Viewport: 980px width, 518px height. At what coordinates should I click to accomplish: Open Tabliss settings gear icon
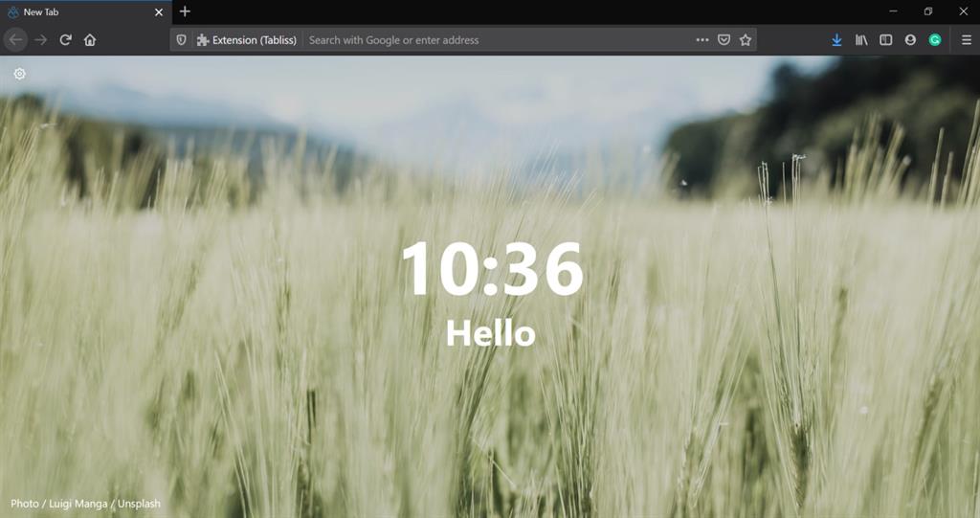(x=19, y=74)
